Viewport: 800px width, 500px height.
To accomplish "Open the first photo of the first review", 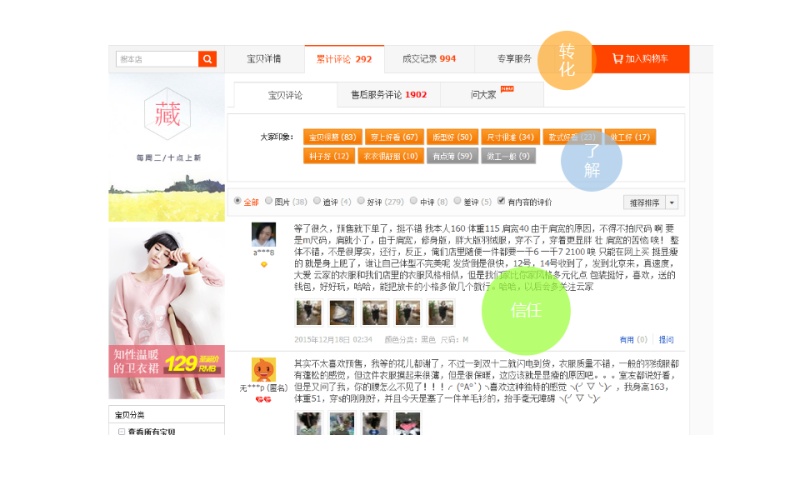I will pyautogui.click(x=309, y=312).
